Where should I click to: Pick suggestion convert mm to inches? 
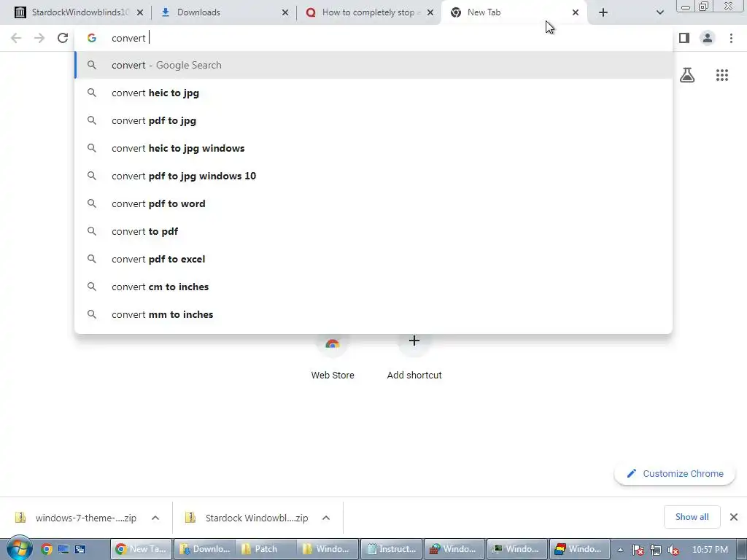[x=373, y=314]
